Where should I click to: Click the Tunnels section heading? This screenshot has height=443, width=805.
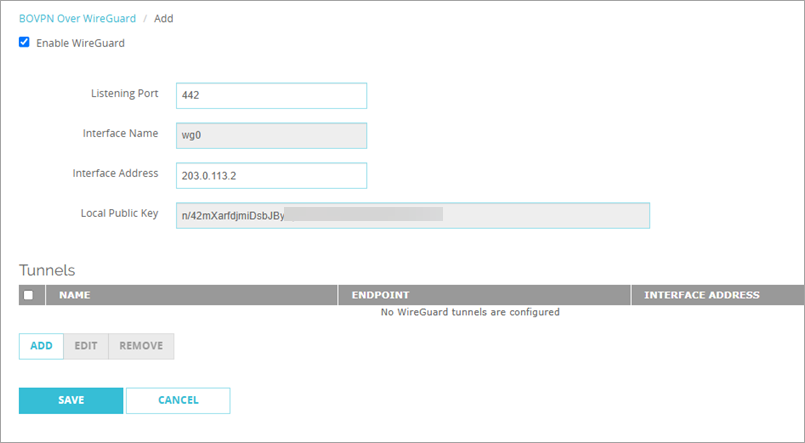coord(47,271)
